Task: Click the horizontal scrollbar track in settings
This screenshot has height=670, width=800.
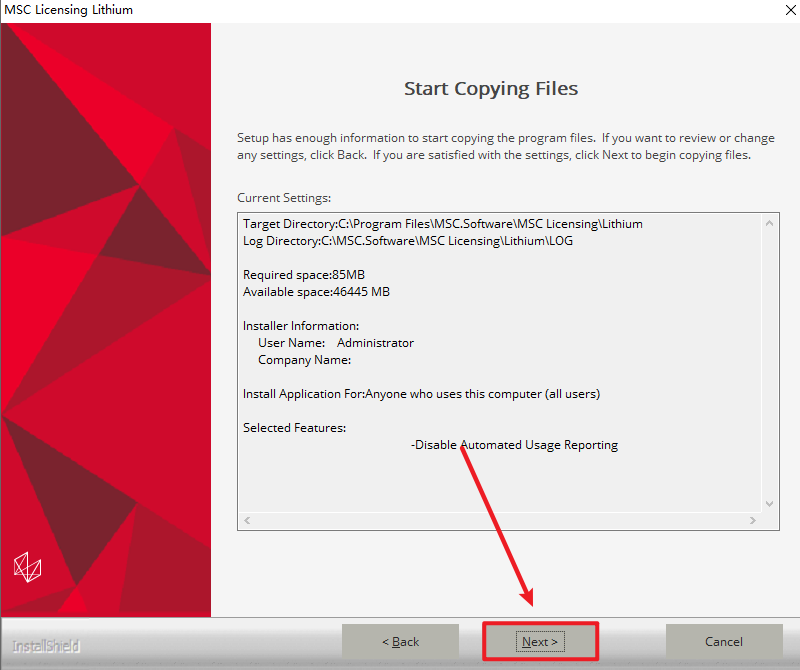Action: coord(500,521)
